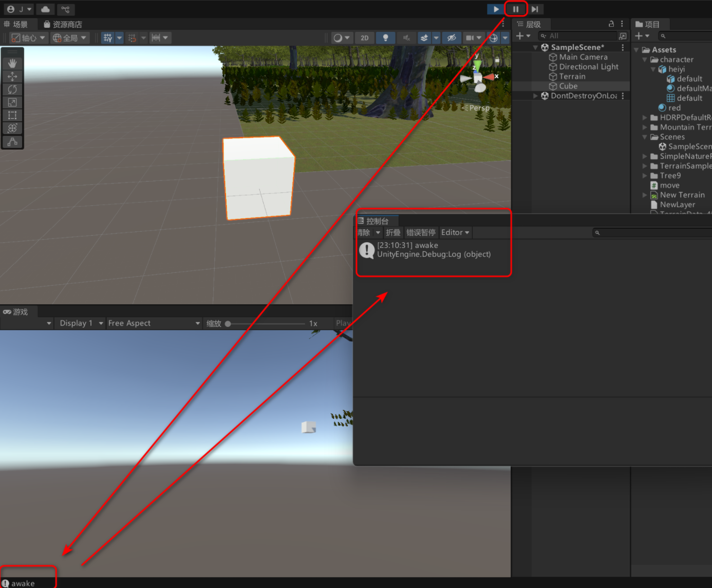This screenshot has width=712, height=588.
Task: Select the Rect transform tool
Action: click(12, 115)
